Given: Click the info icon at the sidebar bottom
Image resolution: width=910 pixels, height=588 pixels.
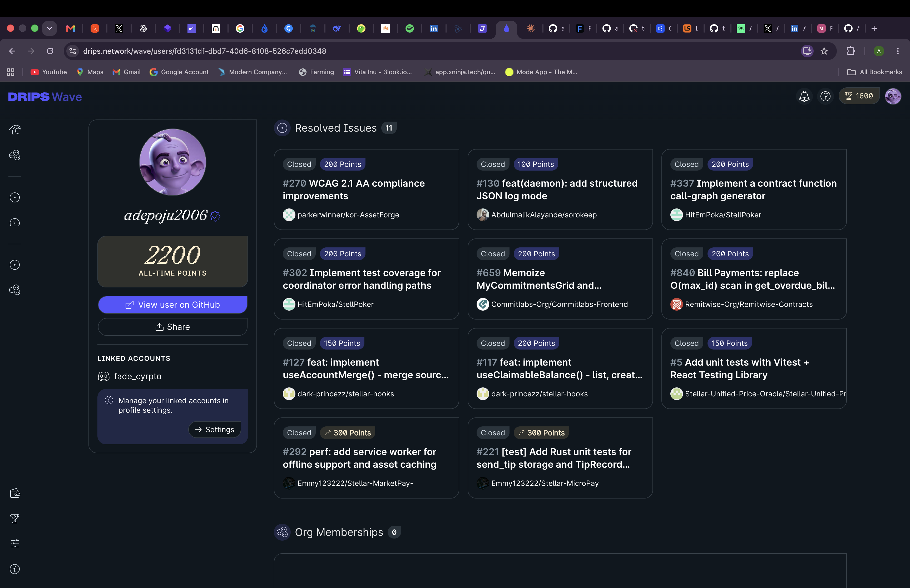Looking at the screenshot, I should pos(14,569).
